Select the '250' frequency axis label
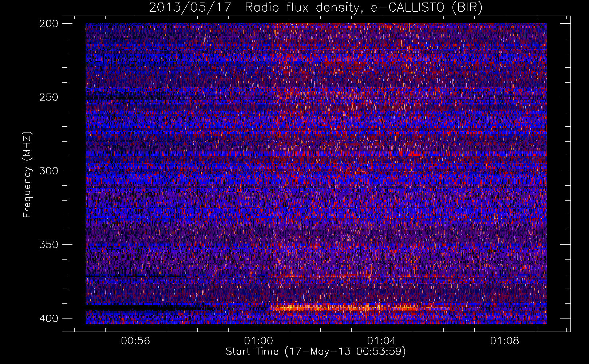The image size is (589, 364). [x=48, y=97]
